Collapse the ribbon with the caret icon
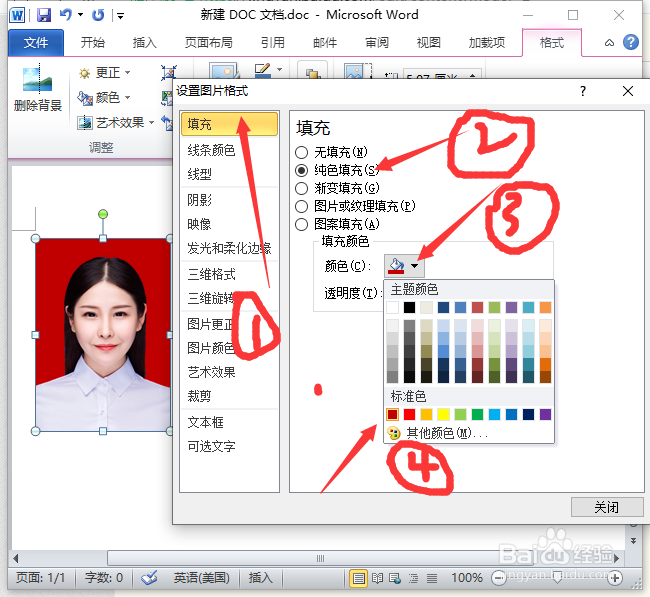 [609, 42]
